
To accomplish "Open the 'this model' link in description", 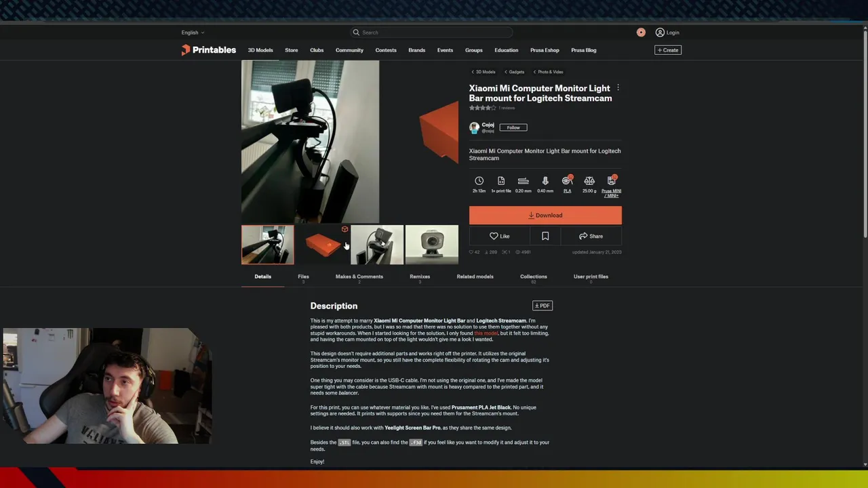I will point(486,333).
